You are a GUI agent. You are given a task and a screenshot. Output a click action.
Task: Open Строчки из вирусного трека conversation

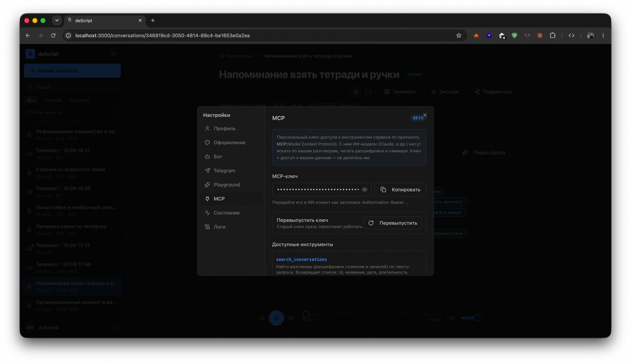(x=72, y=173)
